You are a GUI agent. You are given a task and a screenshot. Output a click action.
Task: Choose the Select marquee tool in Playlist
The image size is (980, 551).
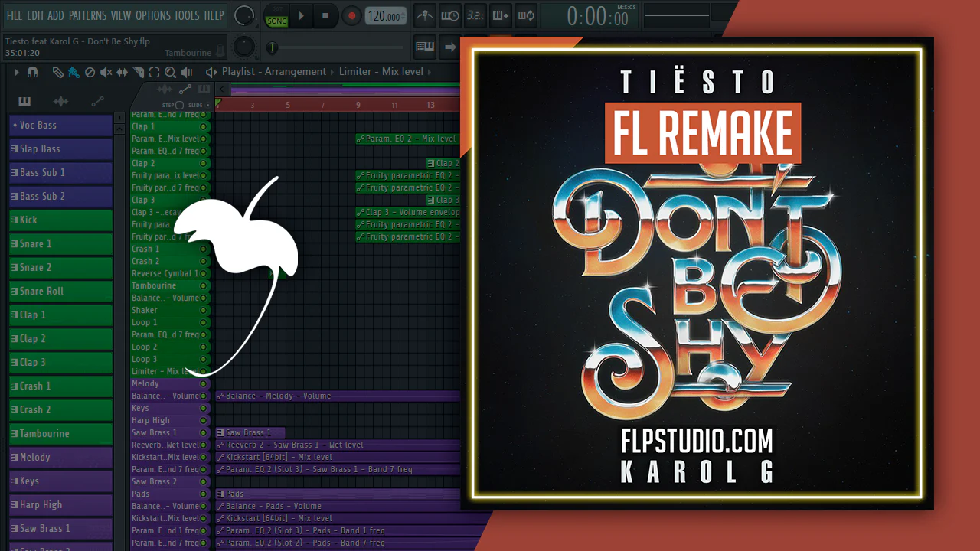(154, 72)
